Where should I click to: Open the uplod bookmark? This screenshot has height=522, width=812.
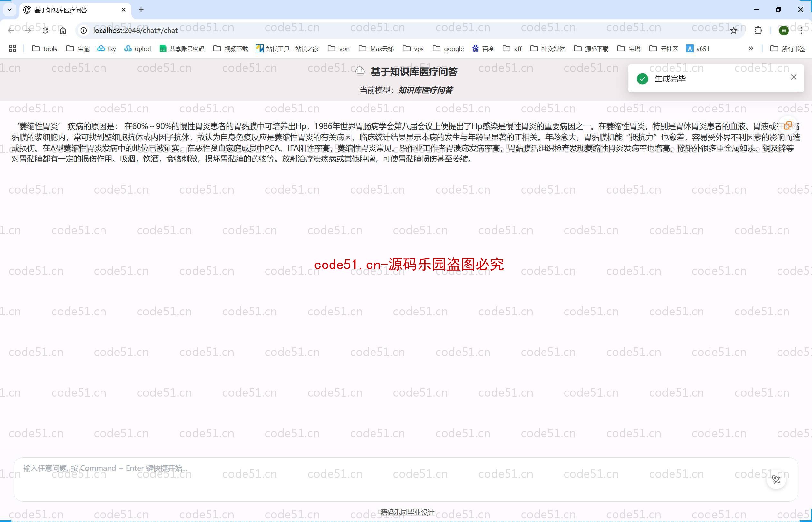coord(137,48)
